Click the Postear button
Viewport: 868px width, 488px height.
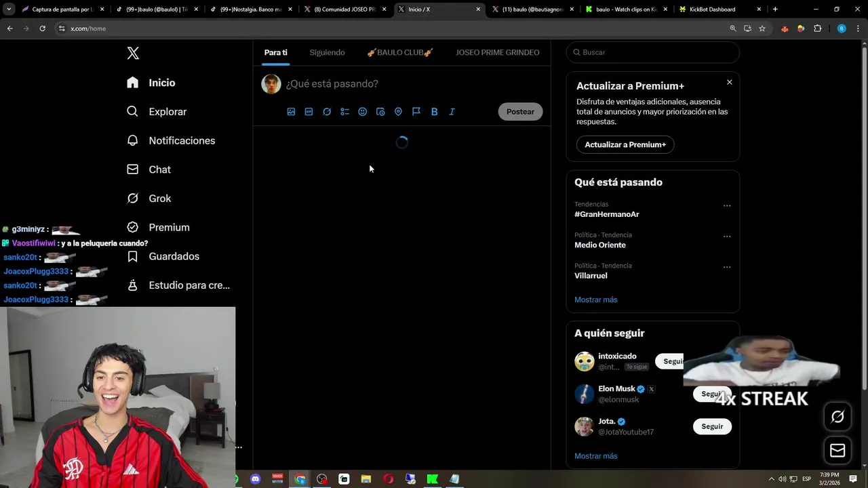point(520,112)
